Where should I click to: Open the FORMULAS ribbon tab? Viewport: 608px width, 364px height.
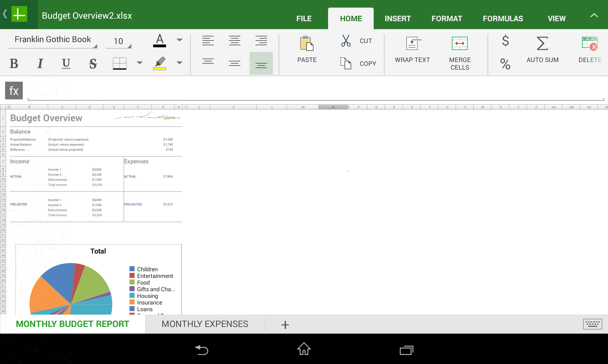click(503, 19)
